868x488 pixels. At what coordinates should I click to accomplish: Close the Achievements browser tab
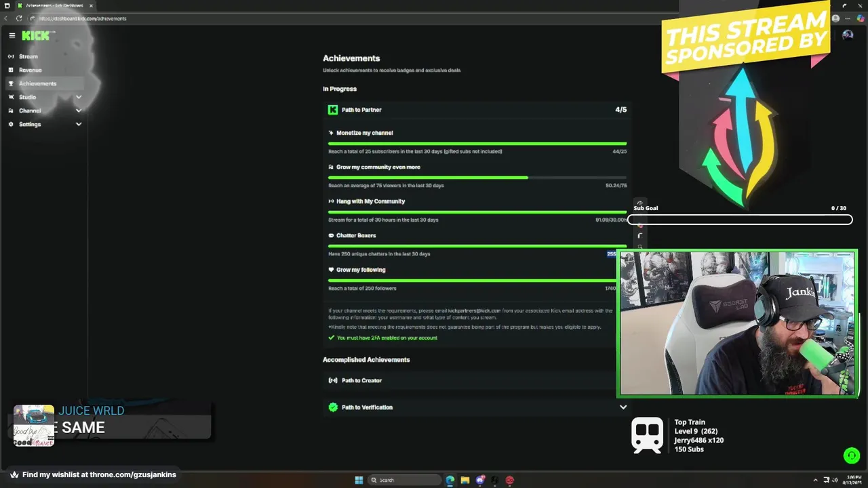click(x=91, y=5)
